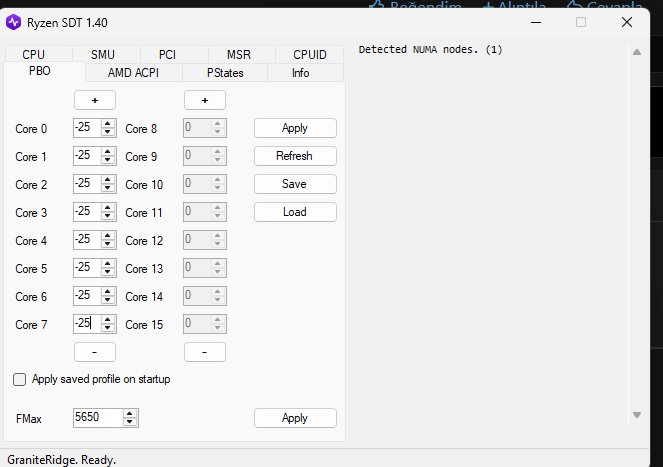Load a saved PBO profile

click(x=295, y=212)
